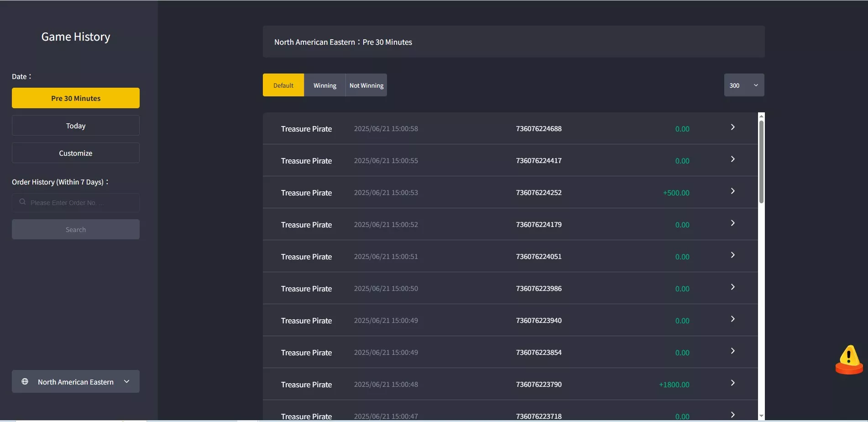868x422 pixels.
Task: Expand row with order 736076224179
Action: point(732,223)
